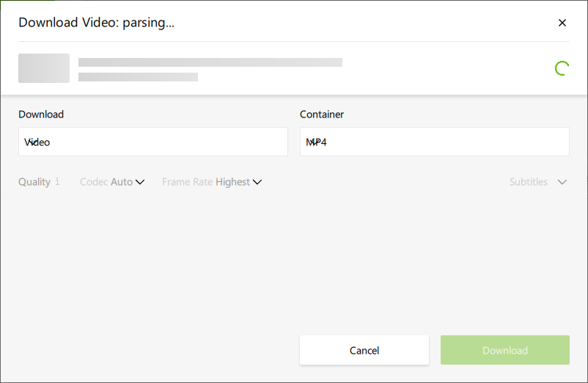Click the Download field label above Video
The width and height of the screenshot is (588, 383).
tap(41, 114)
